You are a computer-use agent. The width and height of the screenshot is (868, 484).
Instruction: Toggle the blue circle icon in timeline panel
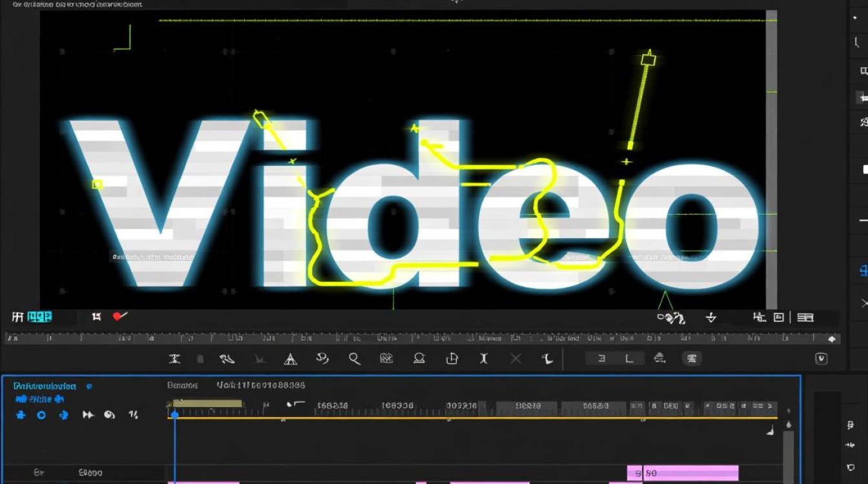[41, 415]
